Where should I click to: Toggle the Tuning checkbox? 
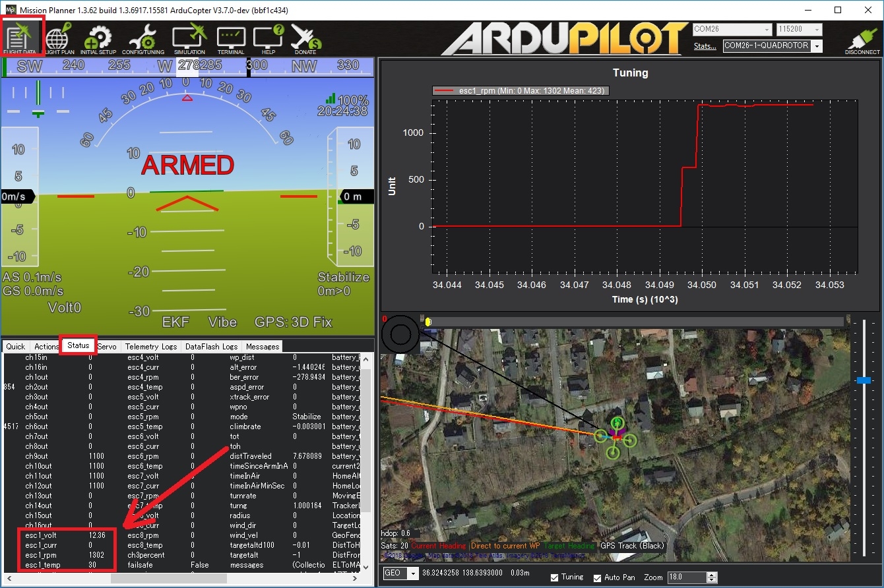pyautogui.click(x=555, y=577)
